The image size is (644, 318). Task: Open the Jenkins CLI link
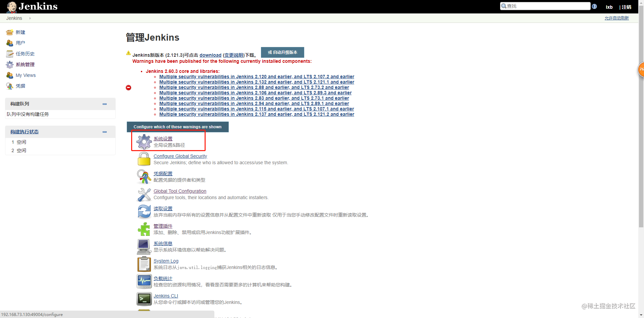pos(166,296)
